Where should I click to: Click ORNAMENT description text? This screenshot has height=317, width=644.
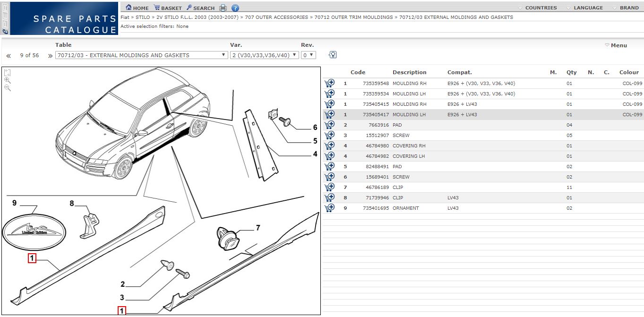(x=405, y=208)
